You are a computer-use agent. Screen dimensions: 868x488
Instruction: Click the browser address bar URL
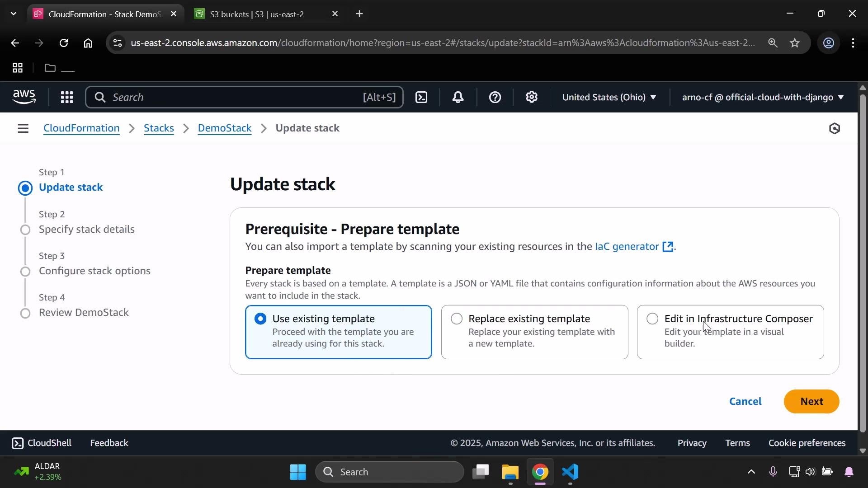tap(443, 43)
